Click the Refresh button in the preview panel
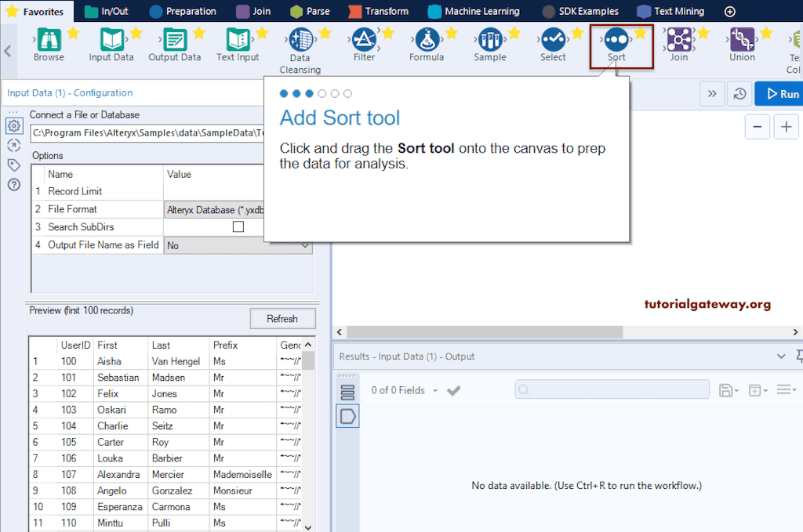Viewport: 803px width, 532px height. (x=282, y=318)
